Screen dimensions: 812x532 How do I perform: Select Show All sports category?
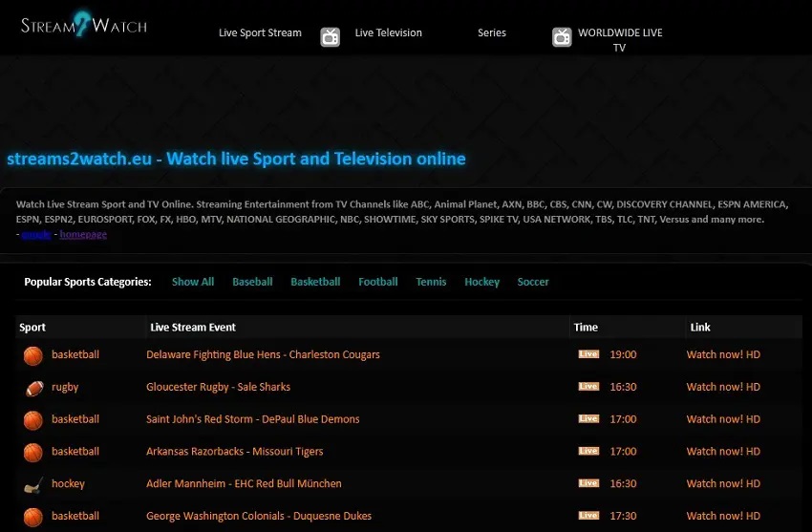tap(193, 282)
